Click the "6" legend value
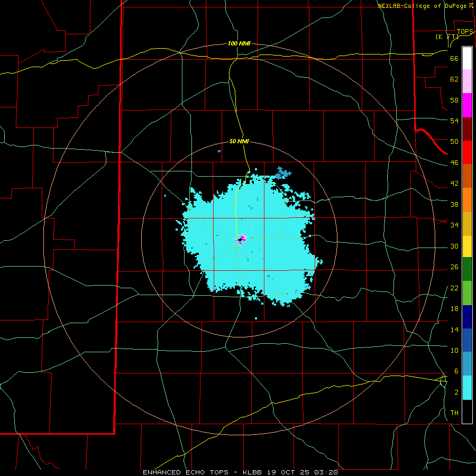The image size is (476, 476). pos(456,371)
